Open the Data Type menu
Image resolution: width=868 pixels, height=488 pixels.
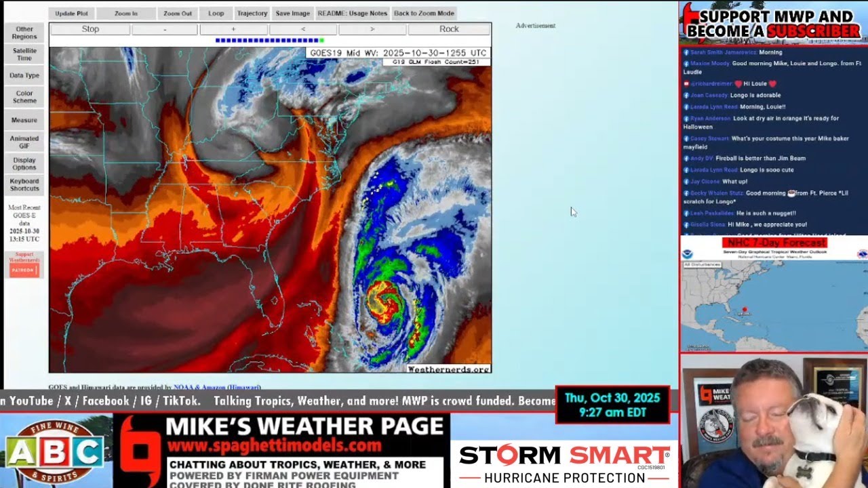pos(24,75)
